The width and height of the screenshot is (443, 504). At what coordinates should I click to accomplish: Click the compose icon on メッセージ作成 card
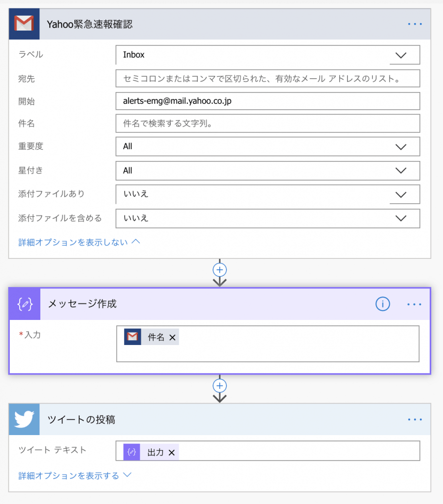point(25,304)
